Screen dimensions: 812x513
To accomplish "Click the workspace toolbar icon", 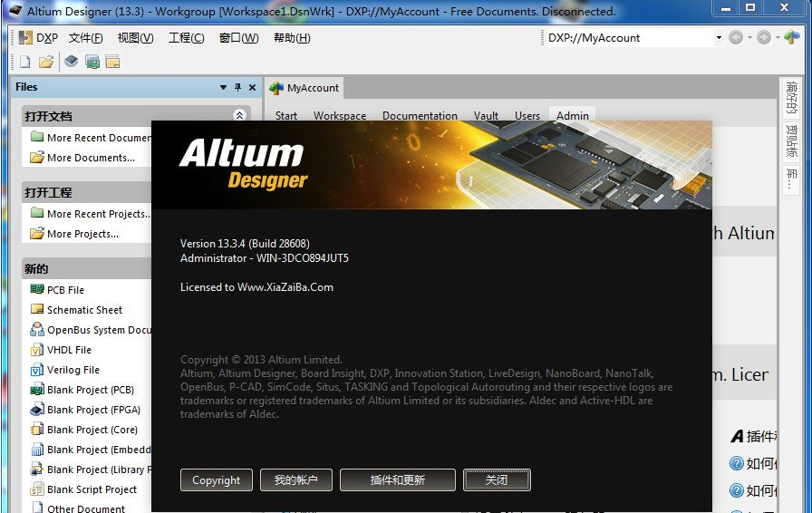I will pos(112,63).
